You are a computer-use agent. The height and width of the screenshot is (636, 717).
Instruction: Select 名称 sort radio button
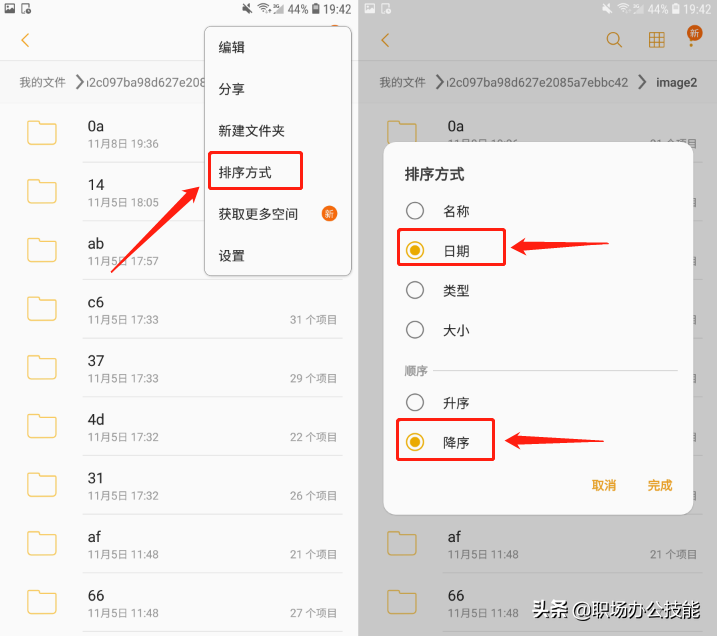[x=415, y=211]
